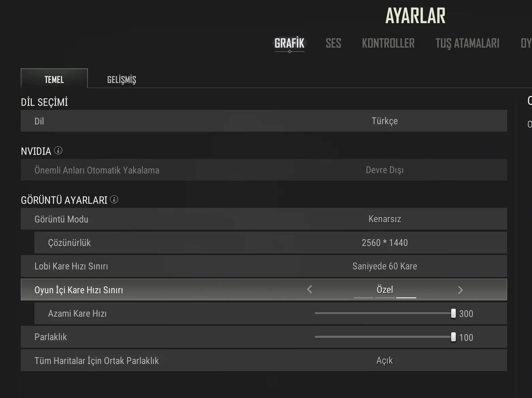Open the Çözünürlük 2560 * 1440 option
Screen dimensions: 532x398
(385, 243)
